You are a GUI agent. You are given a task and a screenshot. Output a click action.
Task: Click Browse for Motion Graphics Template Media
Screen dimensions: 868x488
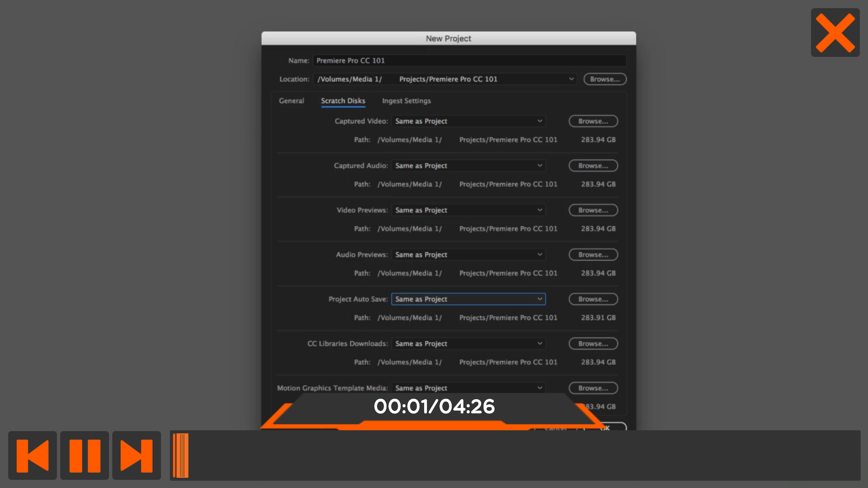tap(593, 388)
